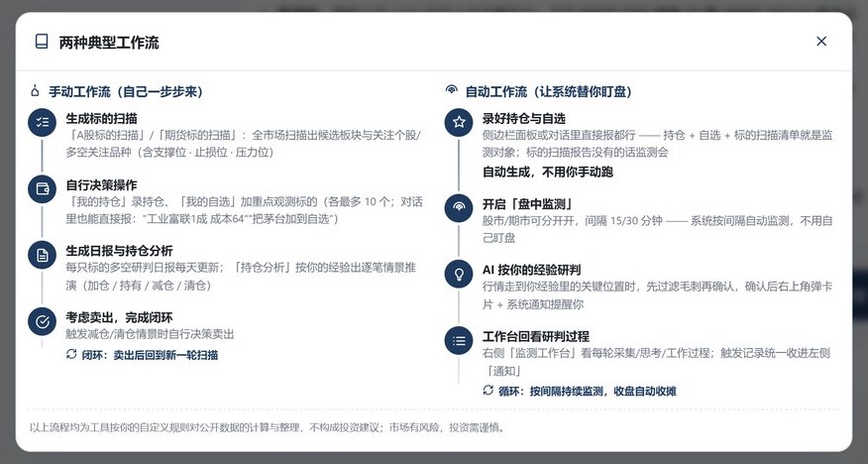Click the description starting 侧边栏面板或对话里
868x464 pixels.
pos(658,144)
